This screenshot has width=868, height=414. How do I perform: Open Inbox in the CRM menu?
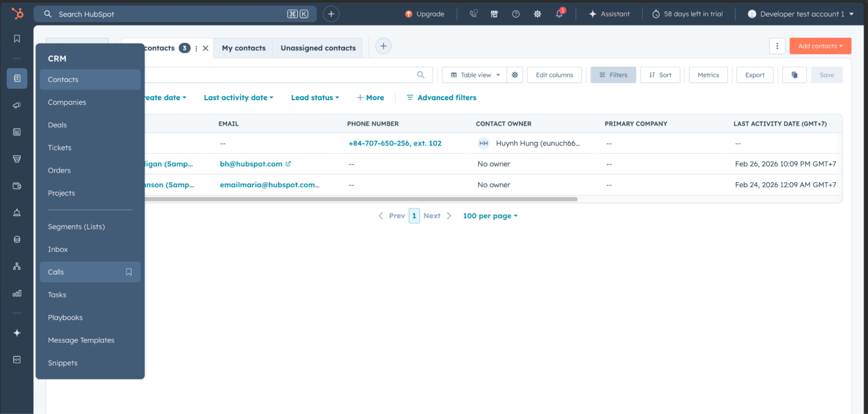pyautogui.click(x=90, y=250)
